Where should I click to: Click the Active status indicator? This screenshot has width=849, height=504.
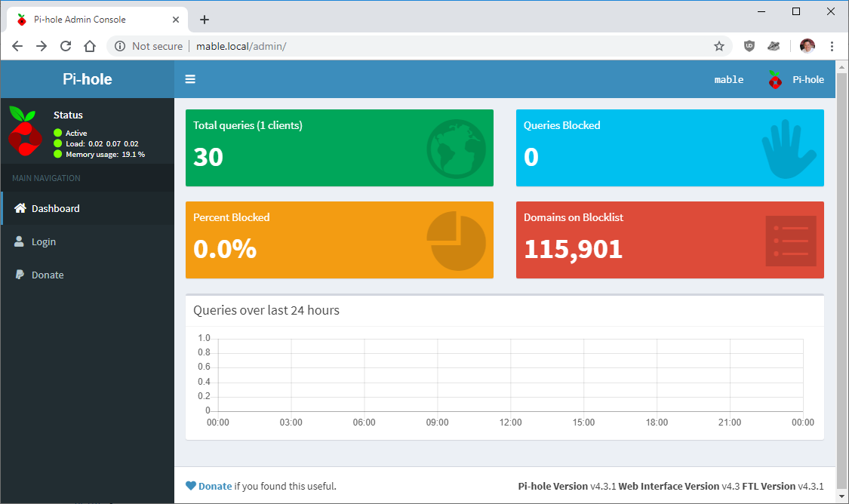[x=70, y=133]
